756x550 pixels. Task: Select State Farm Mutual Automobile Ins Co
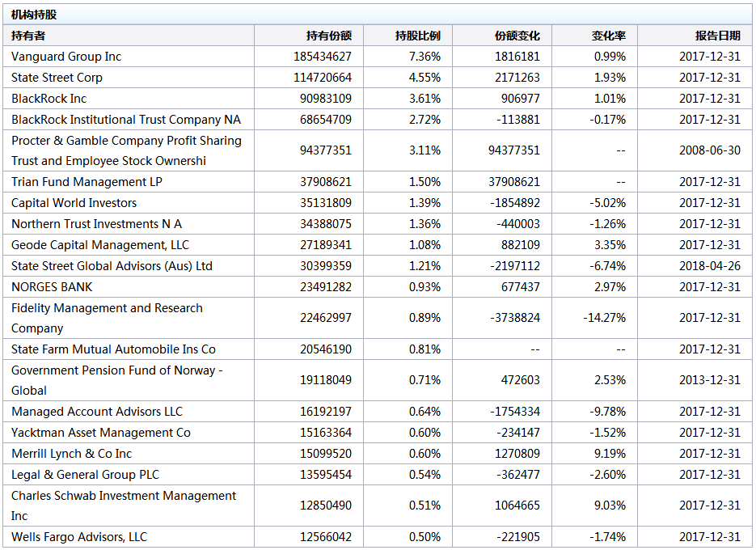(113, 349)
